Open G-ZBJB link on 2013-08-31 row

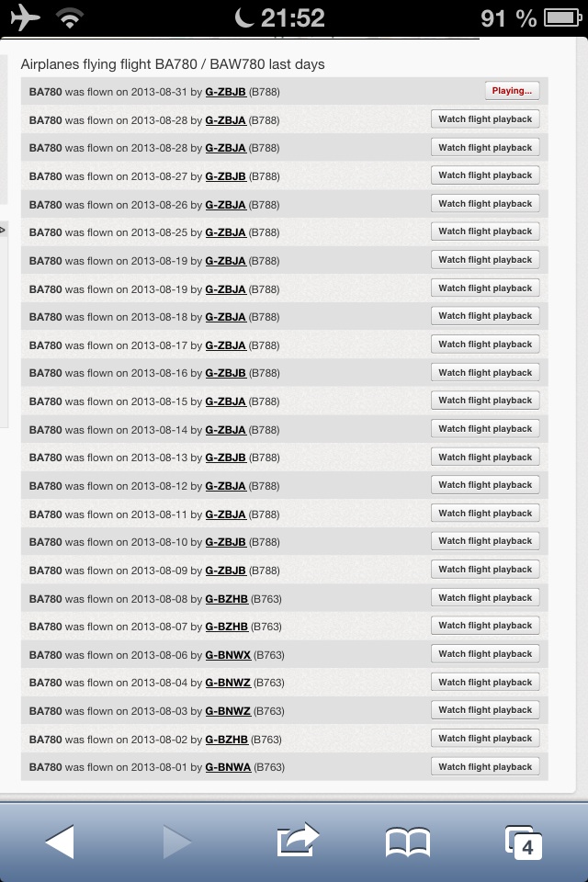pyautogui.click(x=225, y=92)
